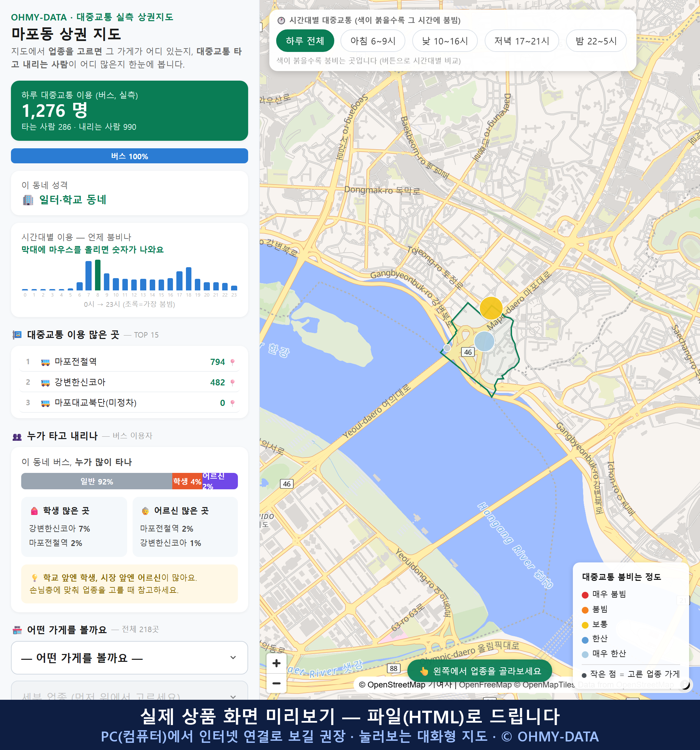Click the 왼쪽에서 업종을 골라보세요 hint button
The width and height of the screenshot is (700, 750).
click(x=480, y=671)
